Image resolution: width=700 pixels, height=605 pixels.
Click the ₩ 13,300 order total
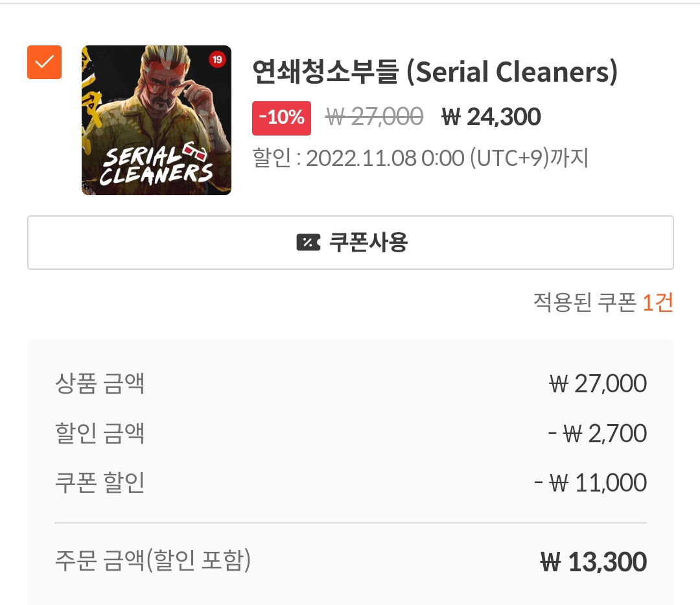pos(593,562)
